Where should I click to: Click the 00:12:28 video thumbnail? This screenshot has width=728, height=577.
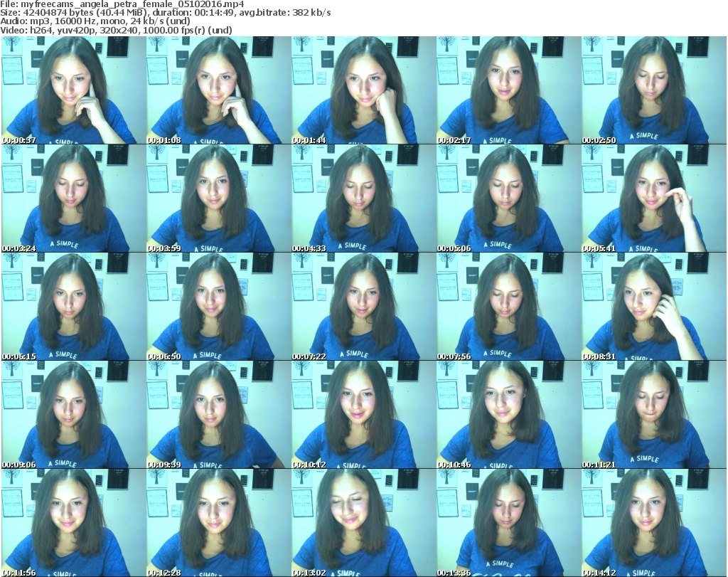[218, 523]
